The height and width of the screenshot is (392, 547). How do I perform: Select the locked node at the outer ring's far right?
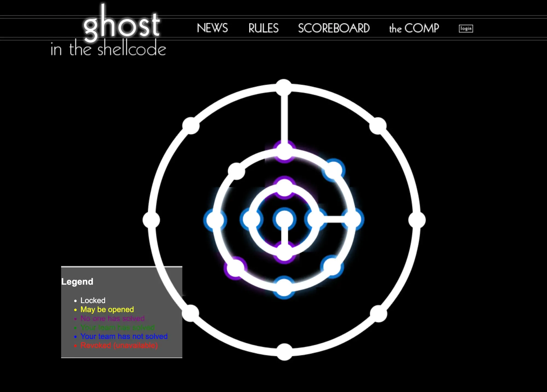tap(417, 220)
